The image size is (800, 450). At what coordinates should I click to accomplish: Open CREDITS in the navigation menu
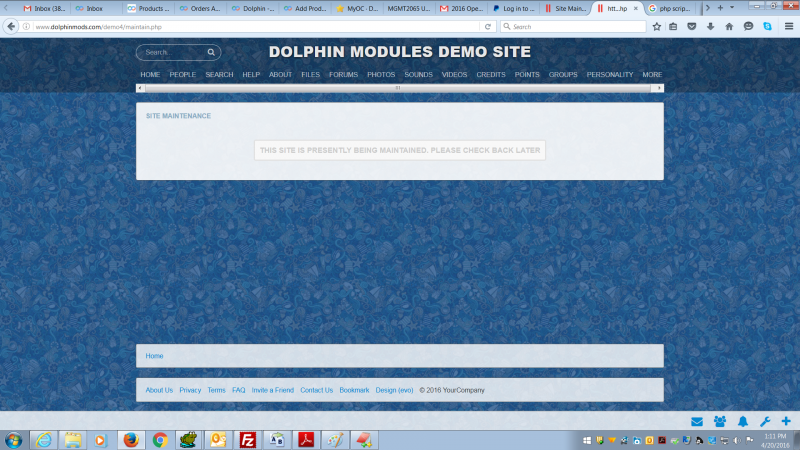pyautogui.click(x=491, y=74)
